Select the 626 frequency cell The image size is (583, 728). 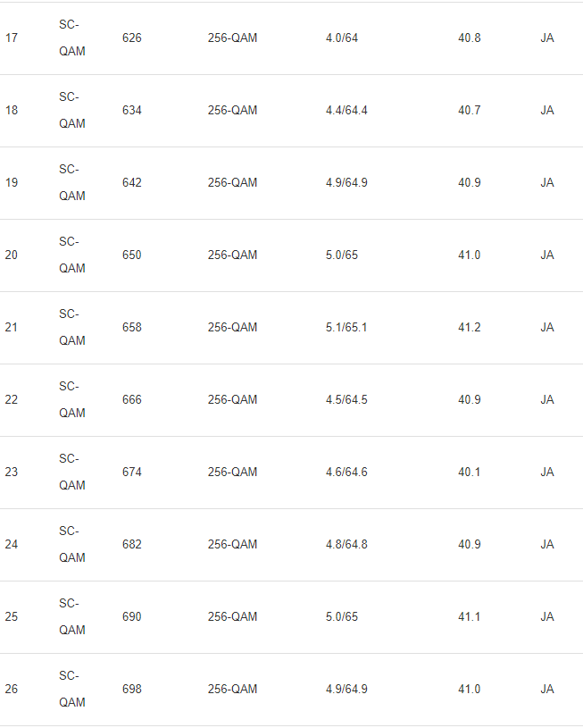click(x=131, y=38)
